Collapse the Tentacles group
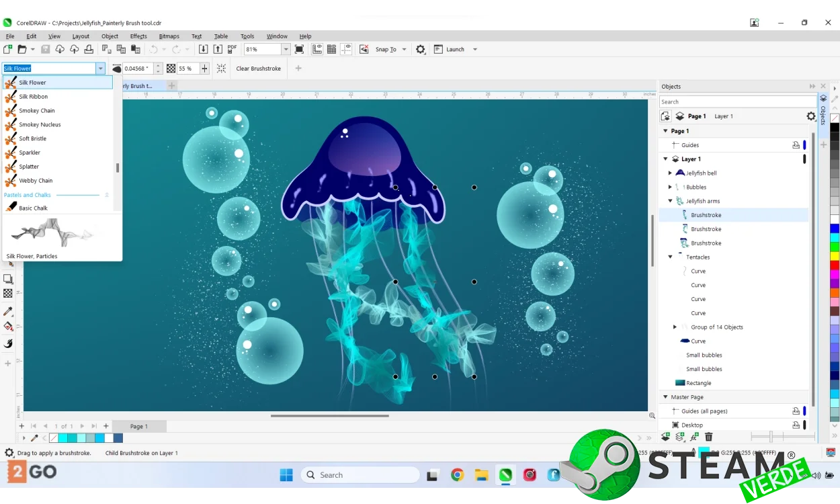Screen dimensions: 840x504 (x=670, y=257)
